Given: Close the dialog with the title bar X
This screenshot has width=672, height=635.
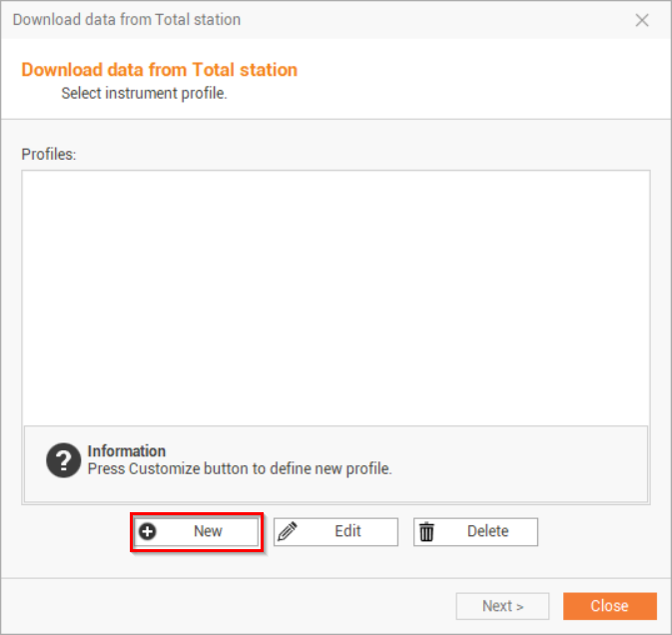Looking at the screenshot, I should [x=642, y=20].
